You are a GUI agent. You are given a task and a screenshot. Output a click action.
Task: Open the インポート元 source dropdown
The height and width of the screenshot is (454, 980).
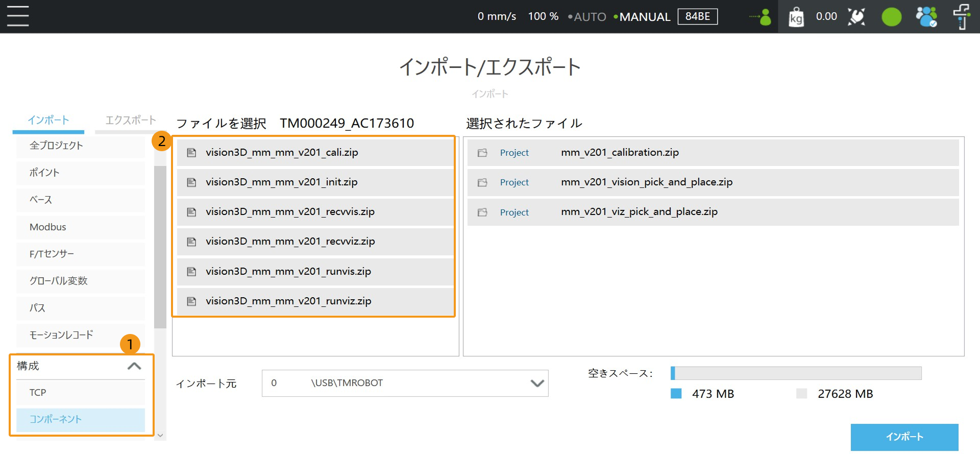click(x=536, y=383)
